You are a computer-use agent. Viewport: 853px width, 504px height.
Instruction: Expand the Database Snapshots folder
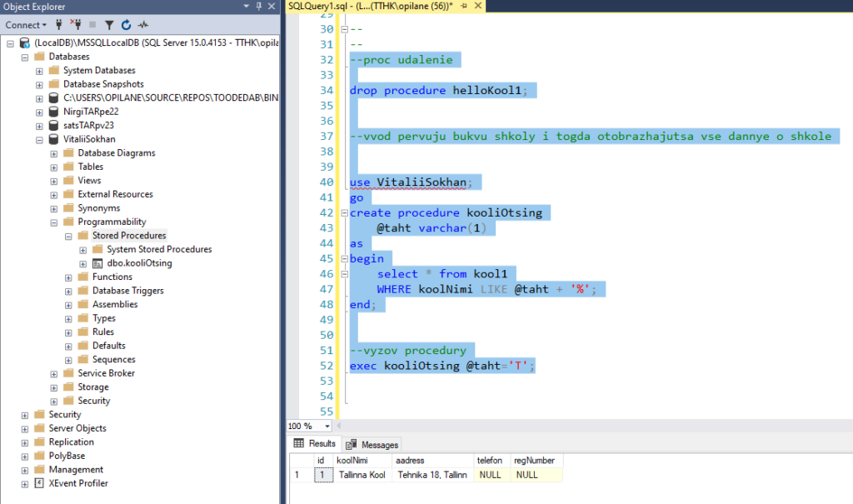pyautogui.click(x=39, y=85)
